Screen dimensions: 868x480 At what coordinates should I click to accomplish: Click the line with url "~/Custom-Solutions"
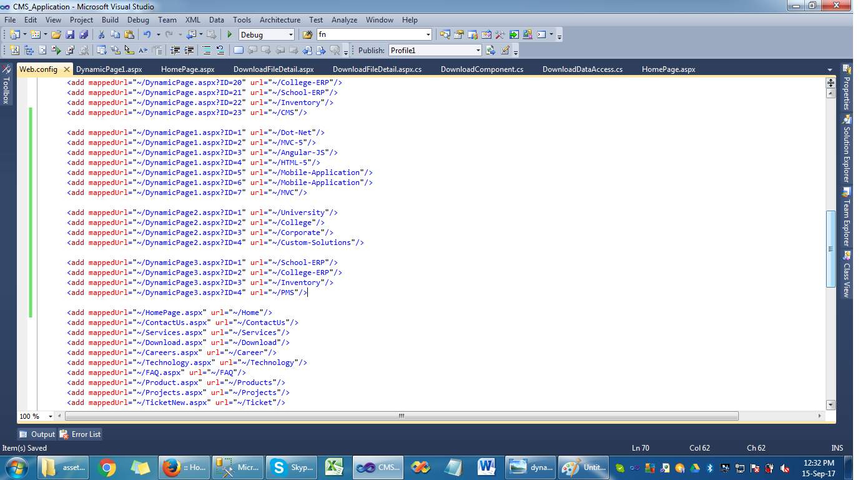pyautogui.click(x=215, y=242)
